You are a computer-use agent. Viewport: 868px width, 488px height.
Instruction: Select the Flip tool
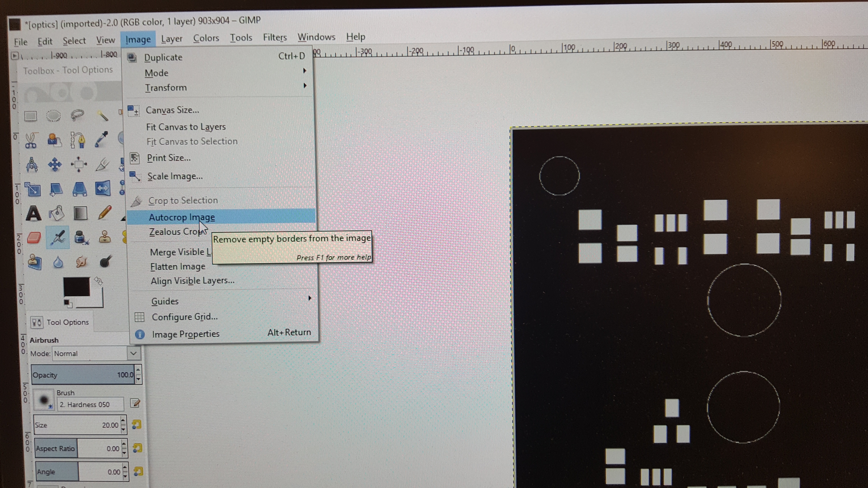click(x=103, y=188)
